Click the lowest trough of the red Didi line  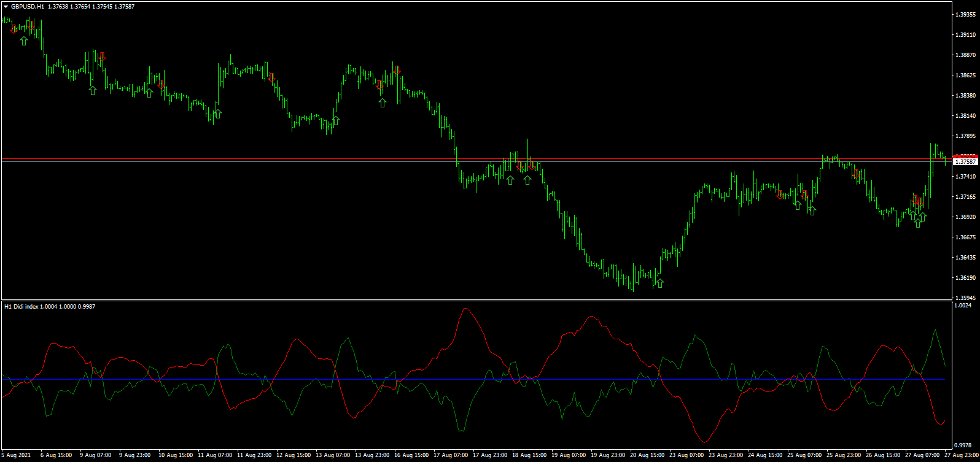point(705,441)
